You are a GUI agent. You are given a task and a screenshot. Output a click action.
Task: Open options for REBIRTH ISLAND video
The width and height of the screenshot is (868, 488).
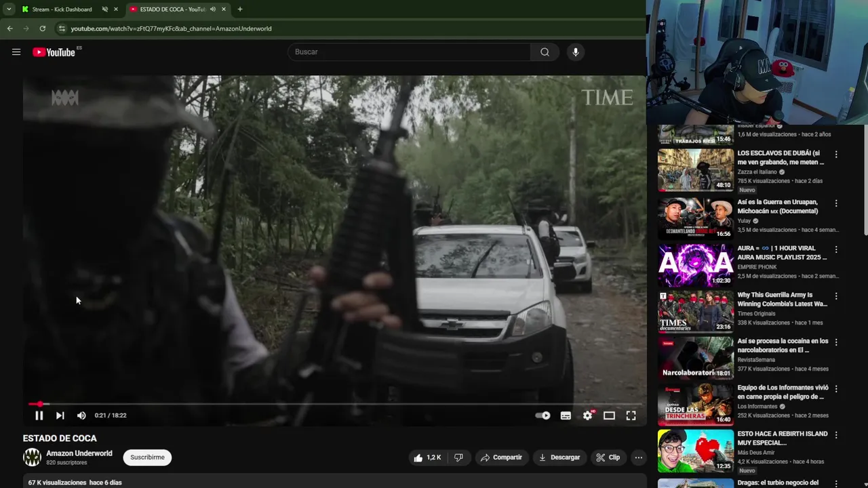[836, 435]
